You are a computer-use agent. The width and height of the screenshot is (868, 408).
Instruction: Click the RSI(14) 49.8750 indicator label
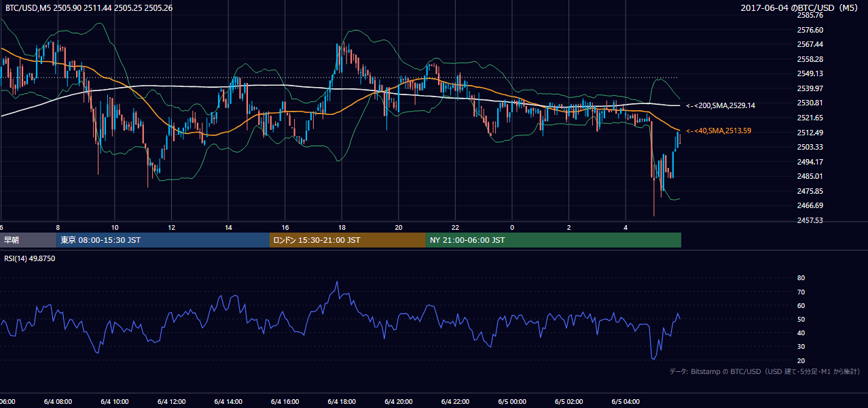click(30, 259)
